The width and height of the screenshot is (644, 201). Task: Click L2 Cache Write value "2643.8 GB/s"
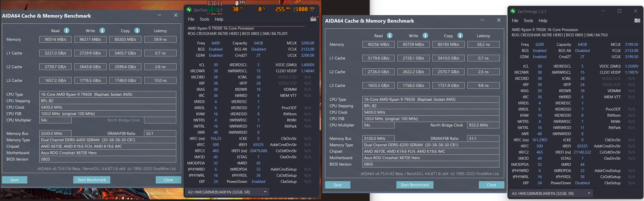coord(90,67)
